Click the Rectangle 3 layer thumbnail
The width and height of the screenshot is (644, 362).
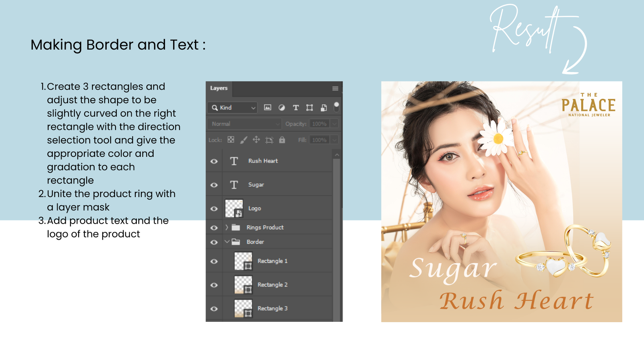point(243,308)
